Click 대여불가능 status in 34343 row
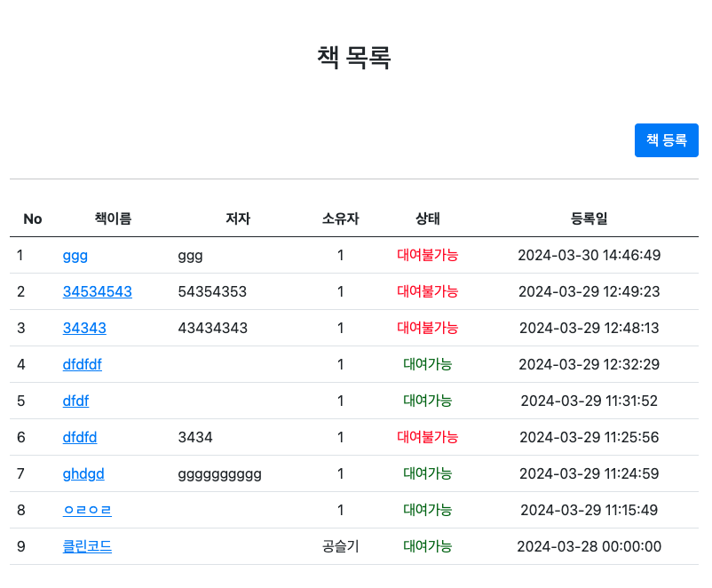 coord(427,328)
